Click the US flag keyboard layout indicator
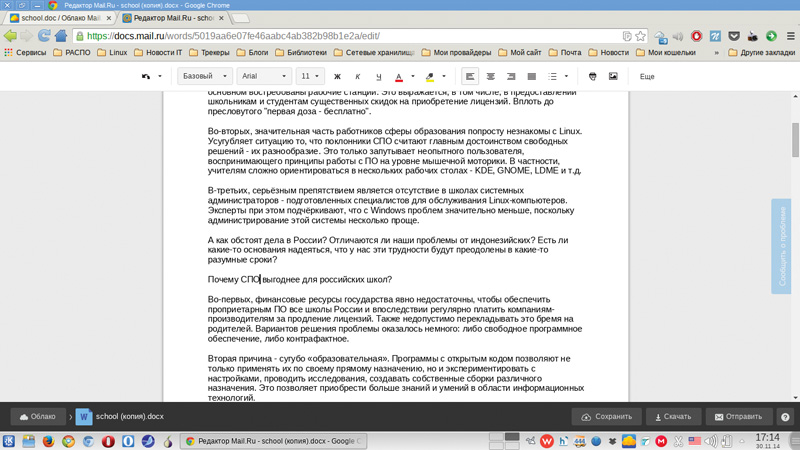 tap(694, 441)
